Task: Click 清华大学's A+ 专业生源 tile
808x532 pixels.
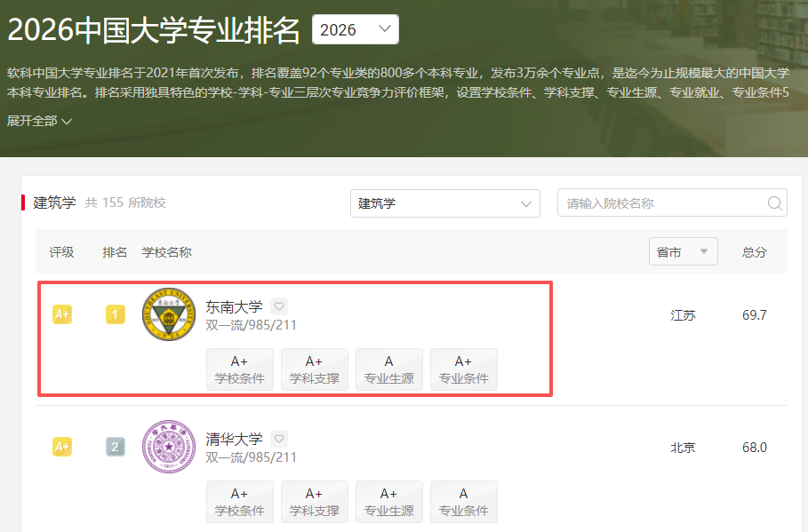Action: pos(389,502)
